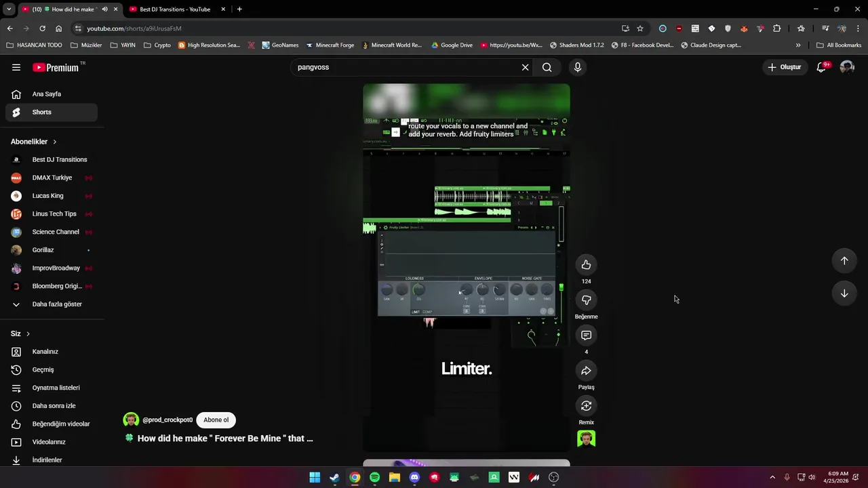Image resolution: width=868 pixels, height=488 pixels.
Task: Expand Daha fazla göster subscriptions
Action: coord(52,304)
